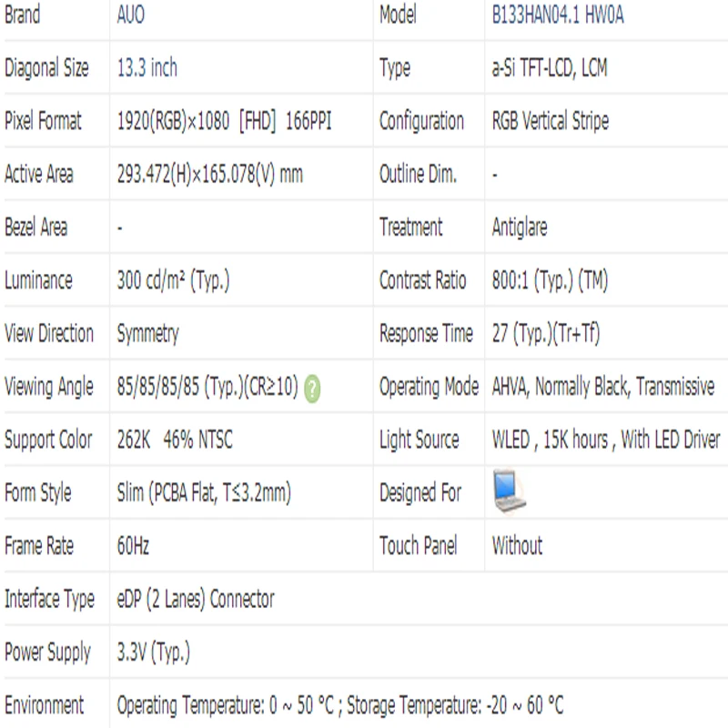Click the laptop icon in Designed For

(510, 491)
